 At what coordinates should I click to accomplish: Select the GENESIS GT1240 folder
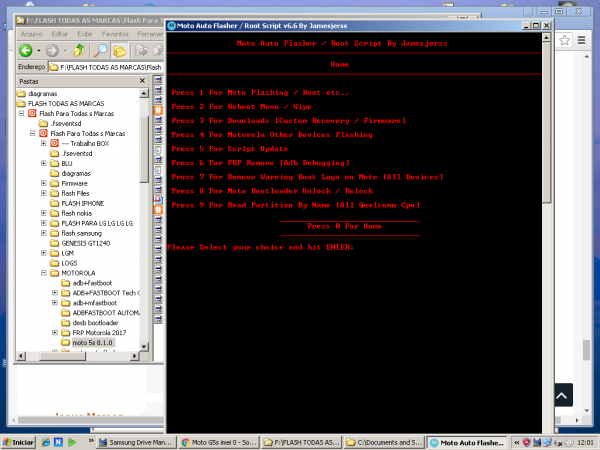(x=85, y=243)
